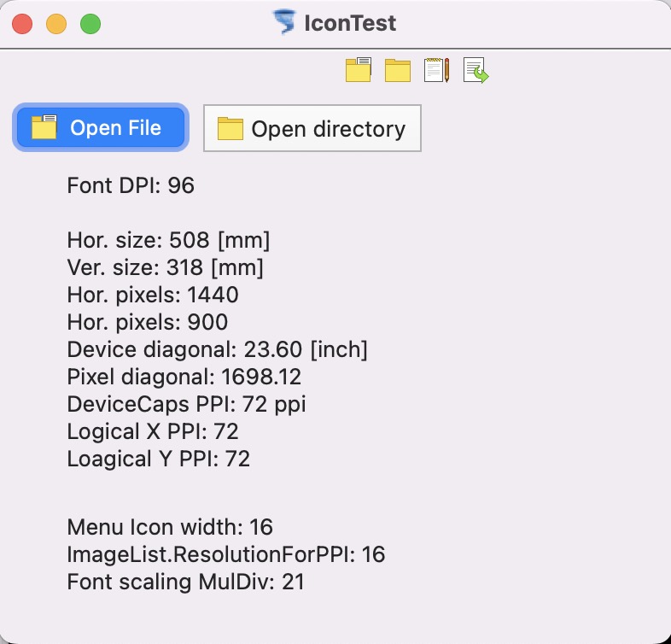Image resolution: width=671 pixels, height=644 pixels.
Task: Zoom the window using the green button
Action: (x=90, y=24)
